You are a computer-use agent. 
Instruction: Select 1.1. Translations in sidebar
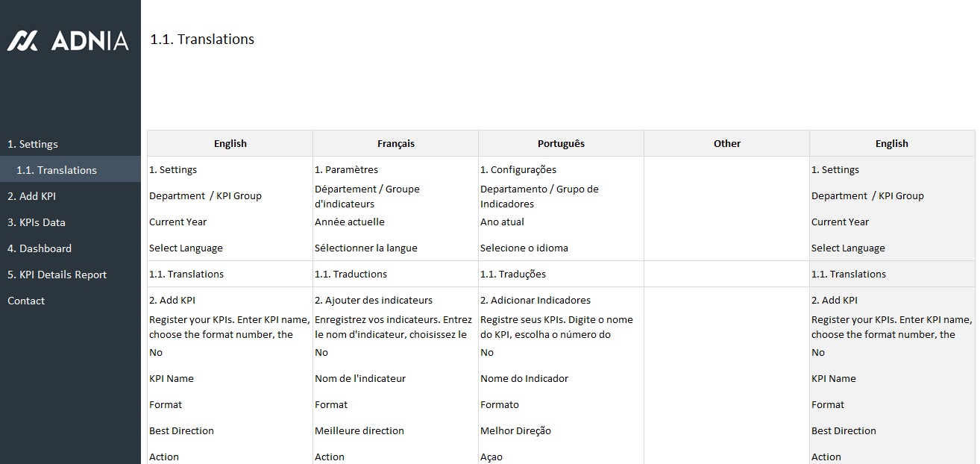pos(57,170)
